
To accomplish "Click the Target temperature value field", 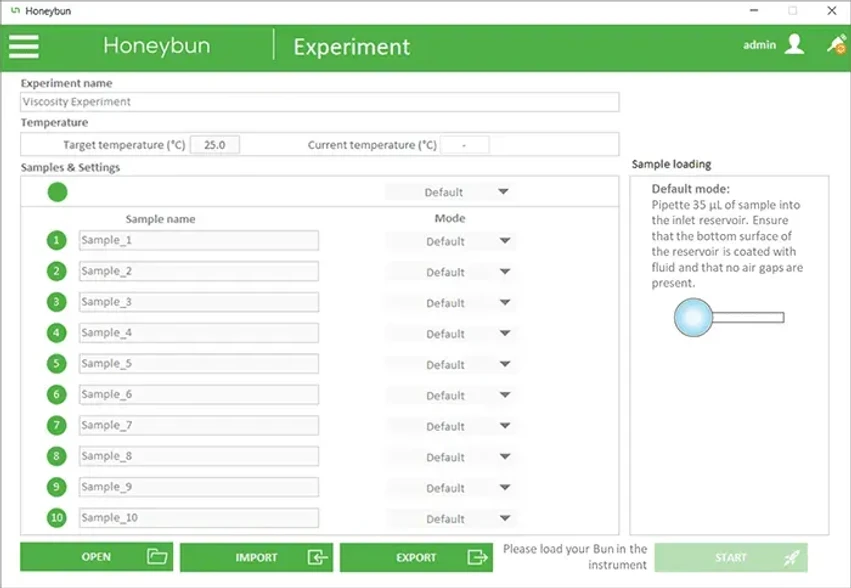I will (214, 145).
